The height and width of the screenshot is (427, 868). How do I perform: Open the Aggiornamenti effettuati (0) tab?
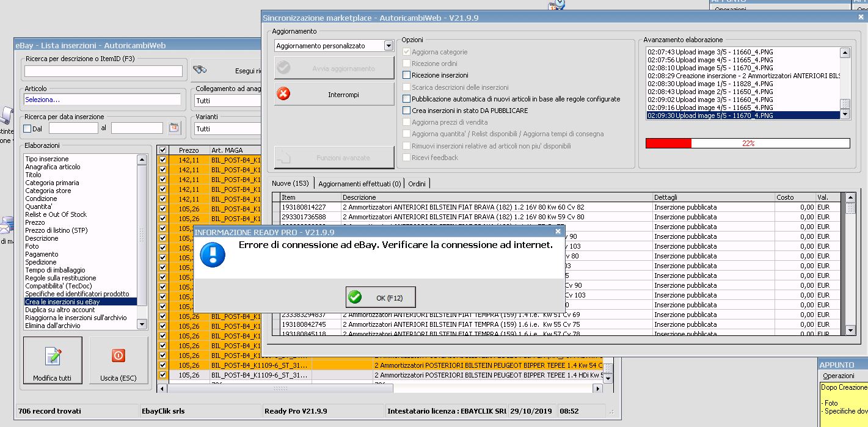360,183
